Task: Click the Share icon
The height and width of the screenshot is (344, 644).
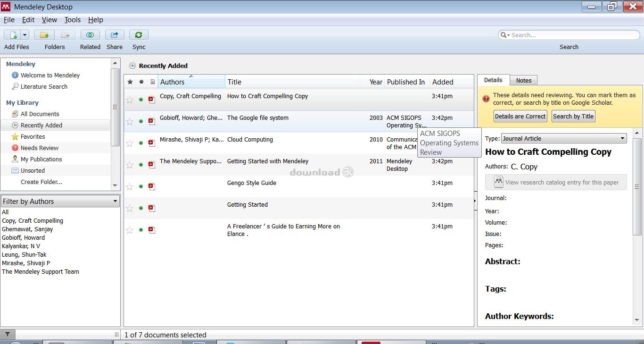Action: 114,34
